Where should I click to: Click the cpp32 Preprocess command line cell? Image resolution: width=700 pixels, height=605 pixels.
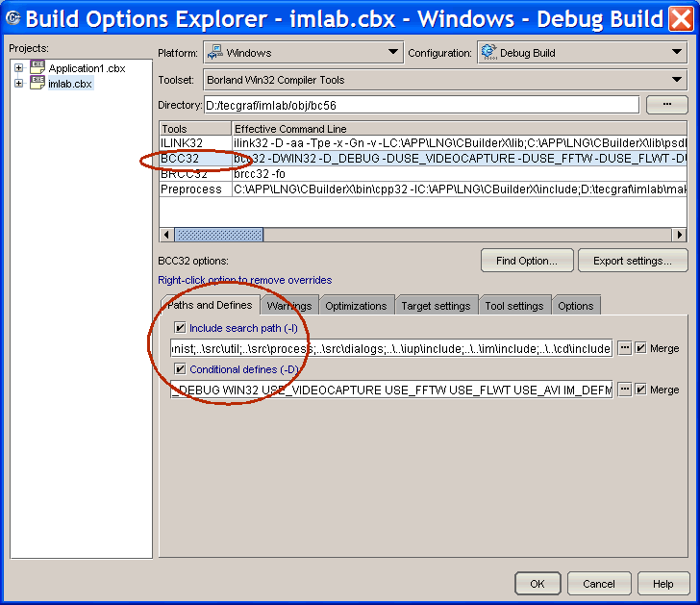click(x=460, y=189)
